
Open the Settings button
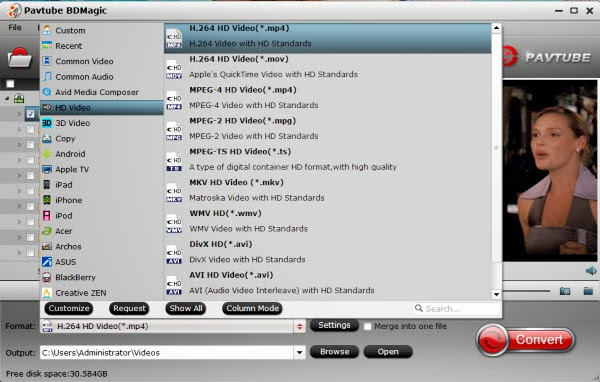coord(334,325)
